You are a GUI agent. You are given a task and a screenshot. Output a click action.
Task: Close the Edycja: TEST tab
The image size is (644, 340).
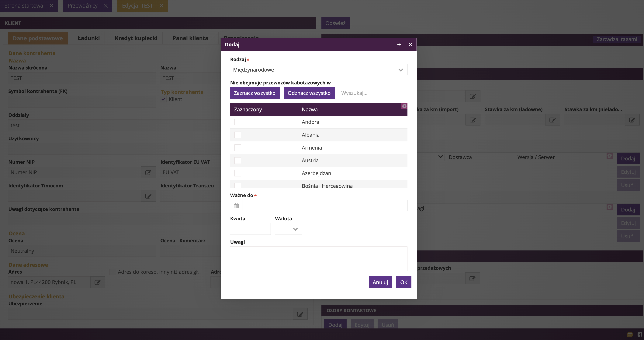coord(161,5)
